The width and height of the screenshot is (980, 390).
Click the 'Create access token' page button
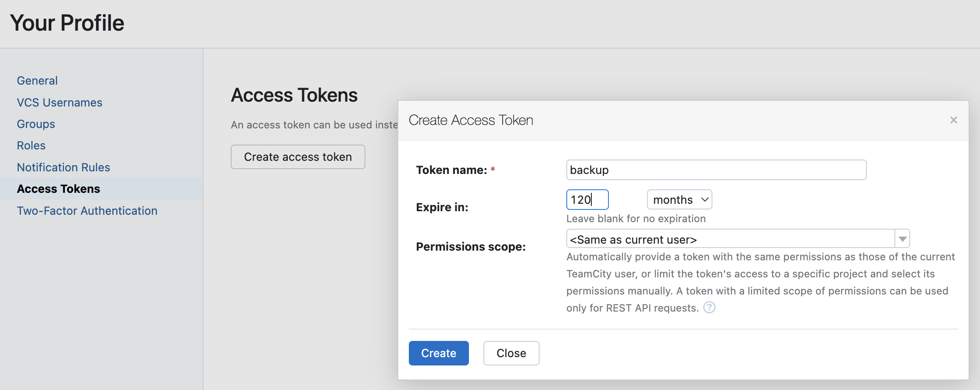pos(298,157)
